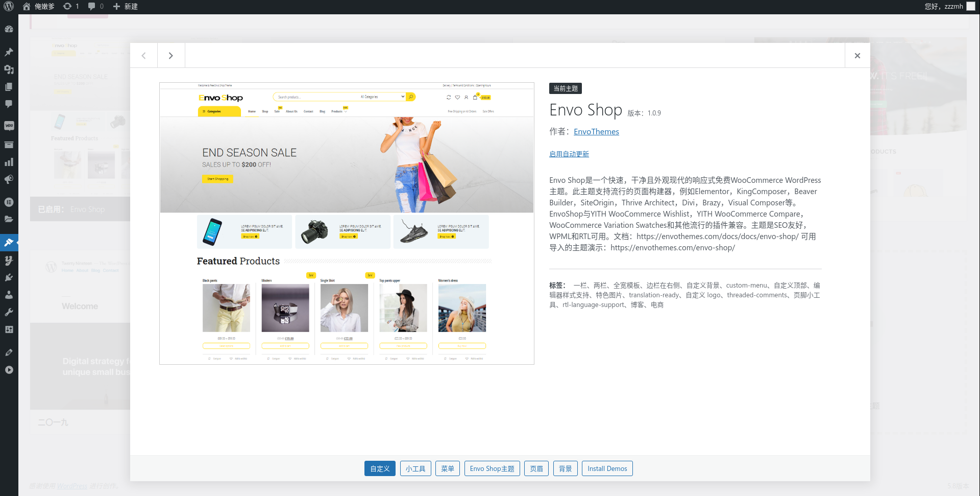Open Tools wrench sidebar icon
The image size is (980, 496).
[9, 312]
